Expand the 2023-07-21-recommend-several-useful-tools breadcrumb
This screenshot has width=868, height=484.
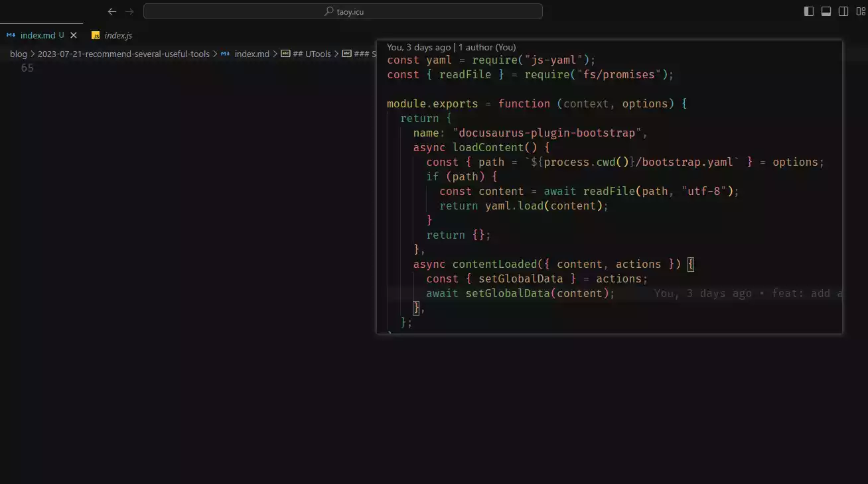click(x=123, y=54)
